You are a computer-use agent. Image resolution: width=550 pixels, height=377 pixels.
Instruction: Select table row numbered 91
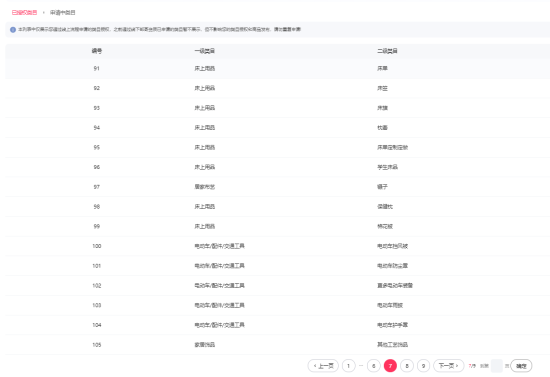[277, 68]
